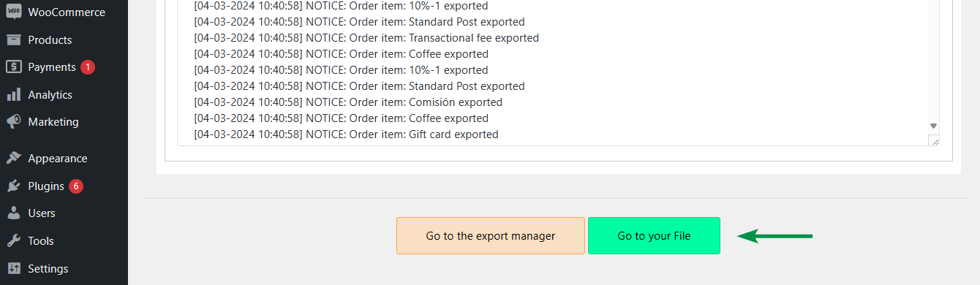
Task: Click the red Plugins badge showing 6
Action: click(76, 186)
